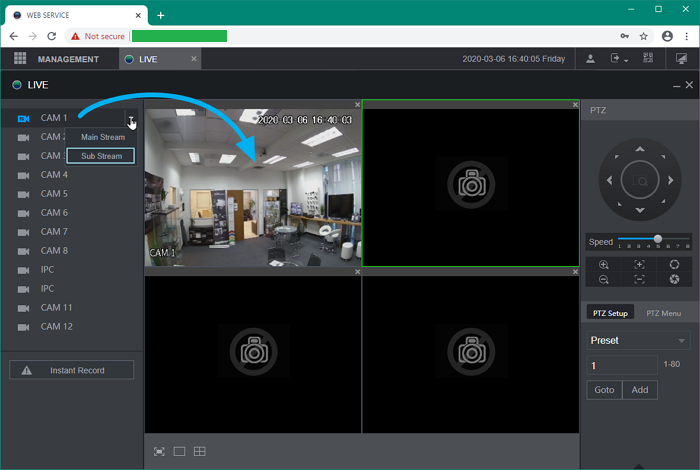Click CAM 1 stream dropdown arrow
The width and height of the screenshot is (700, 470).
[130, 118]
